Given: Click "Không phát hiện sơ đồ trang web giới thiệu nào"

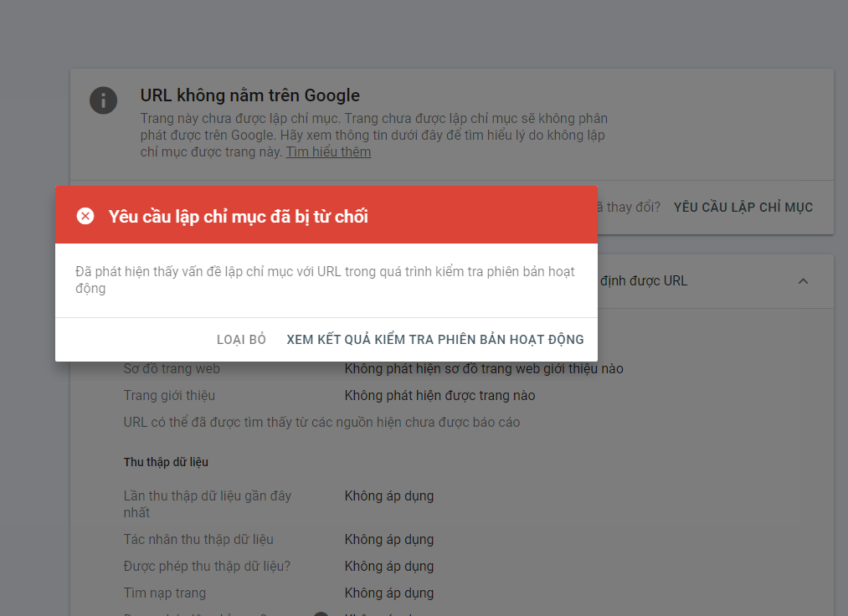Looking at the screenshot, I should coord(484,369).
